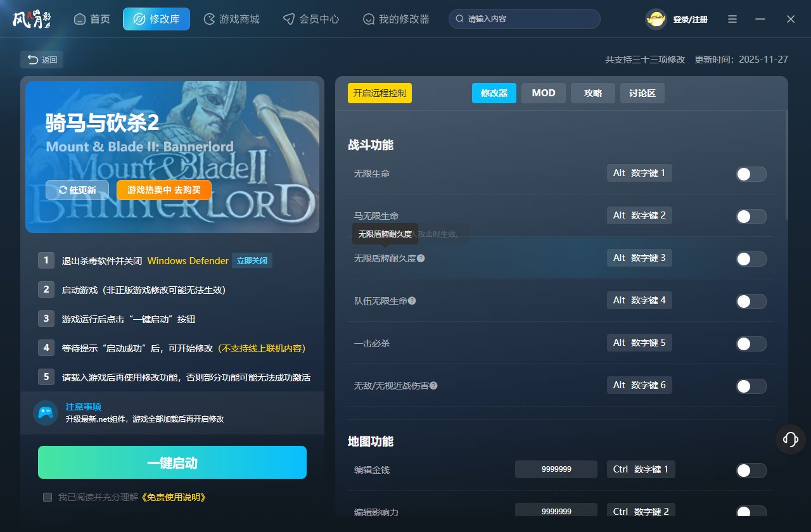This screenshot has width=811, height=532.
Task: Click the 编辑金钱 amount input field
Action: [x=556, y=469]
